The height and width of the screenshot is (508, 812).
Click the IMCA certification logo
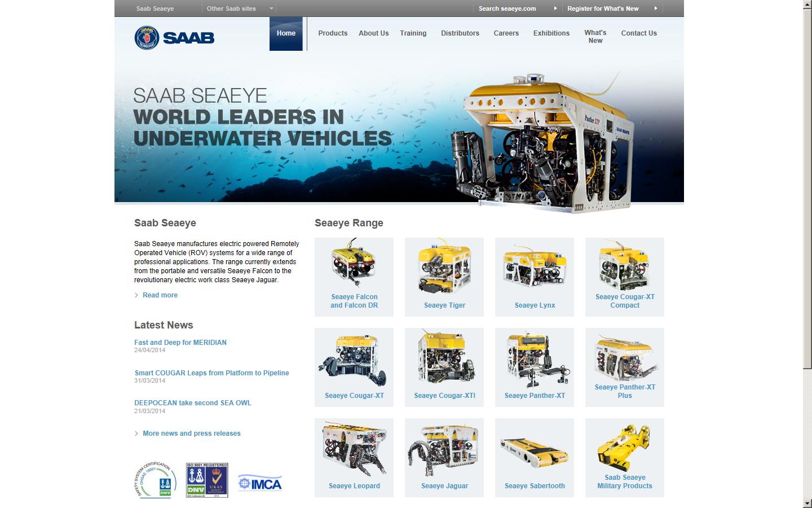259,483
